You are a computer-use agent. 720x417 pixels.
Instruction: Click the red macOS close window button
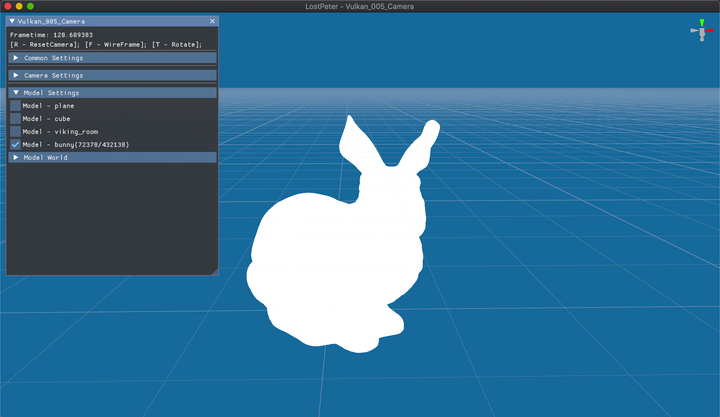(7, 6)
